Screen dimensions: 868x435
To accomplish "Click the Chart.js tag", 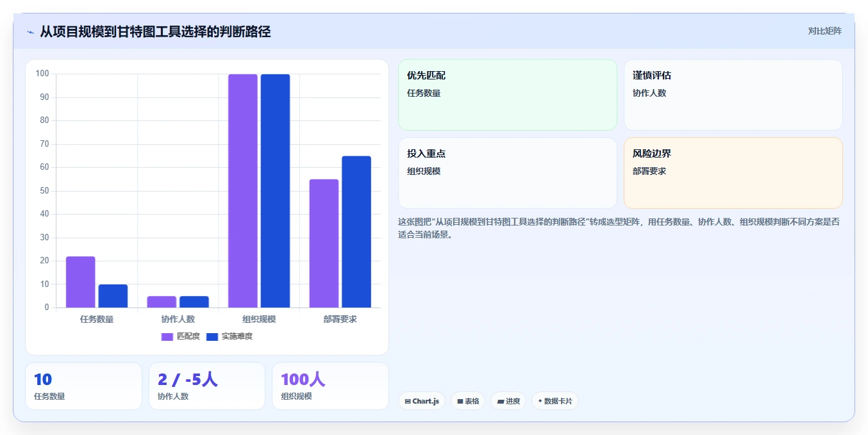I will (x=422, y=401).
